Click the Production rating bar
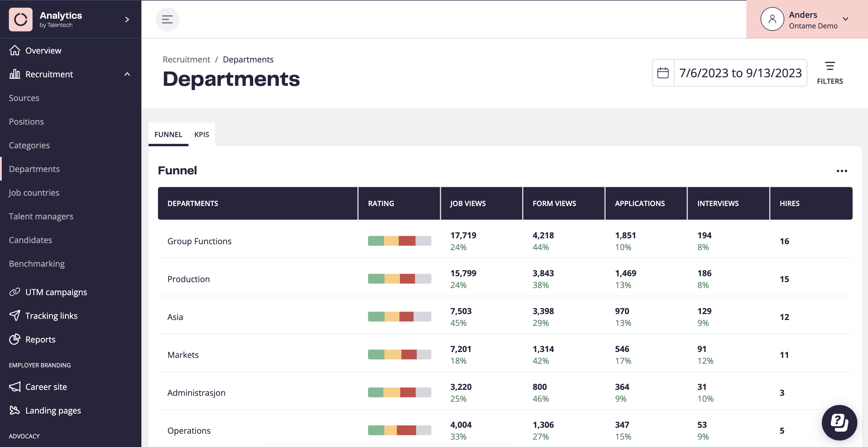This screenshot has width=868, height=447. pos(399,279)
